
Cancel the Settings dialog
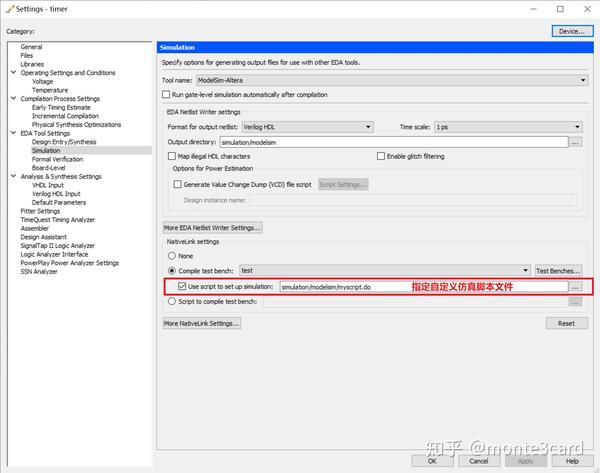479,461
